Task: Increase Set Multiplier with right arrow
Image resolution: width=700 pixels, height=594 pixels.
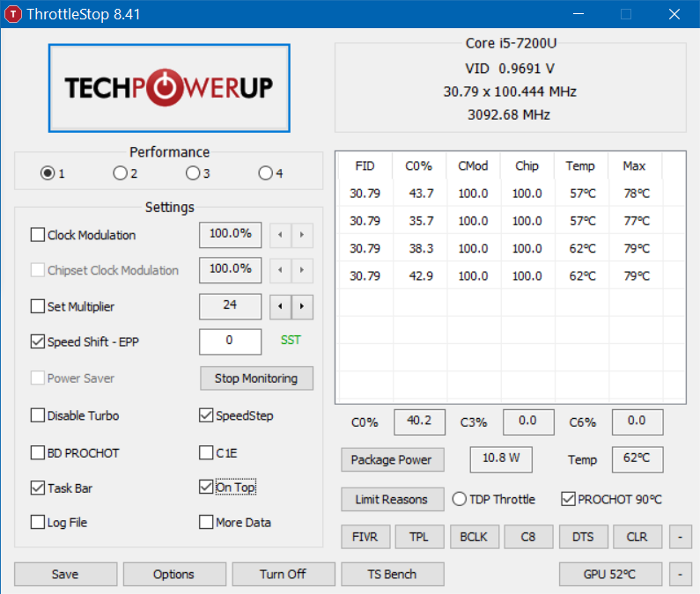Action: pos(302,306)
